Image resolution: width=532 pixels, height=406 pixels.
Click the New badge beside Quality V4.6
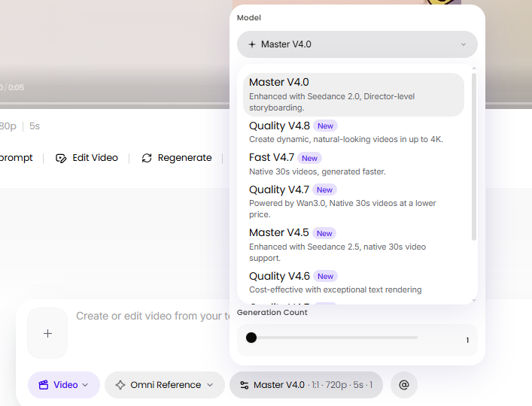click(x=325, y=277)
